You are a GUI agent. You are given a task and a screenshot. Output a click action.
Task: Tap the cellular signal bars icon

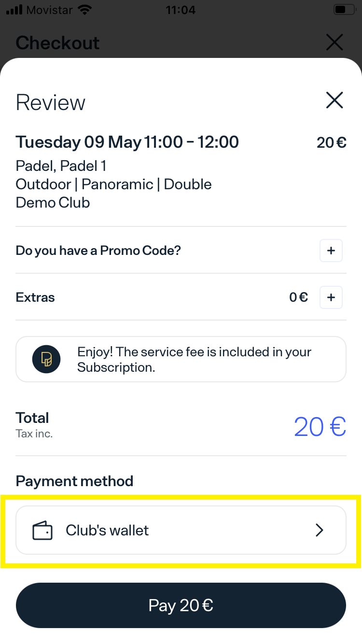14,10
